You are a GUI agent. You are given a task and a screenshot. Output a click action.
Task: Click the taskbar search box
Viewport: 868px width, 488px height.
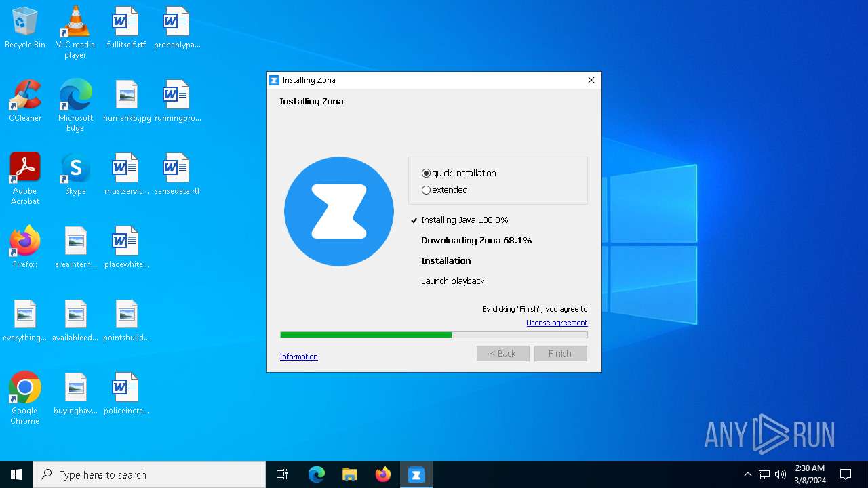[x=149, y=474]
